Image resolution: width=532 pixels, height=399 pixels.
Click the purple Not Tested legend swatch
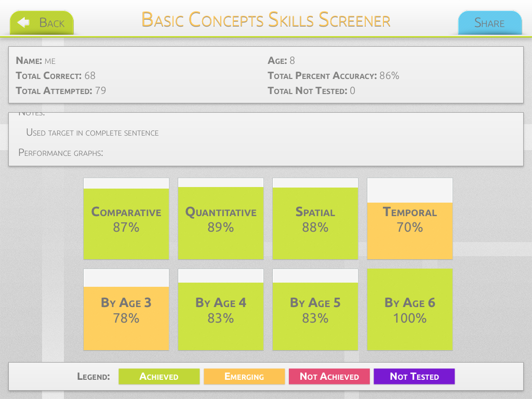(x=414, y=376)
